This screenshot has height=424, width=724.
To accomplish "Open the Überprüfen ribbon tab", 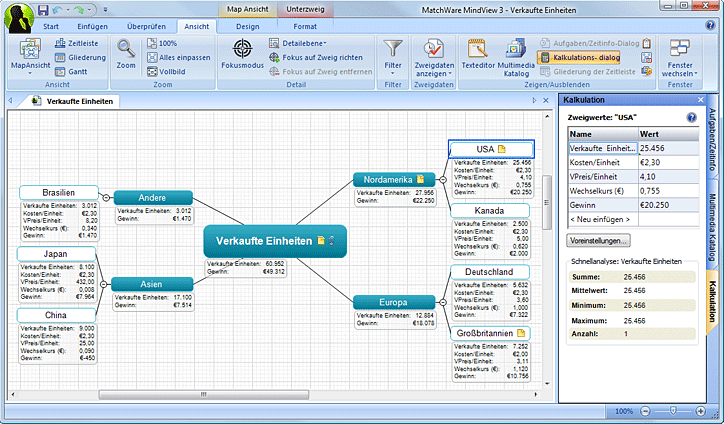I will [146, 26].
